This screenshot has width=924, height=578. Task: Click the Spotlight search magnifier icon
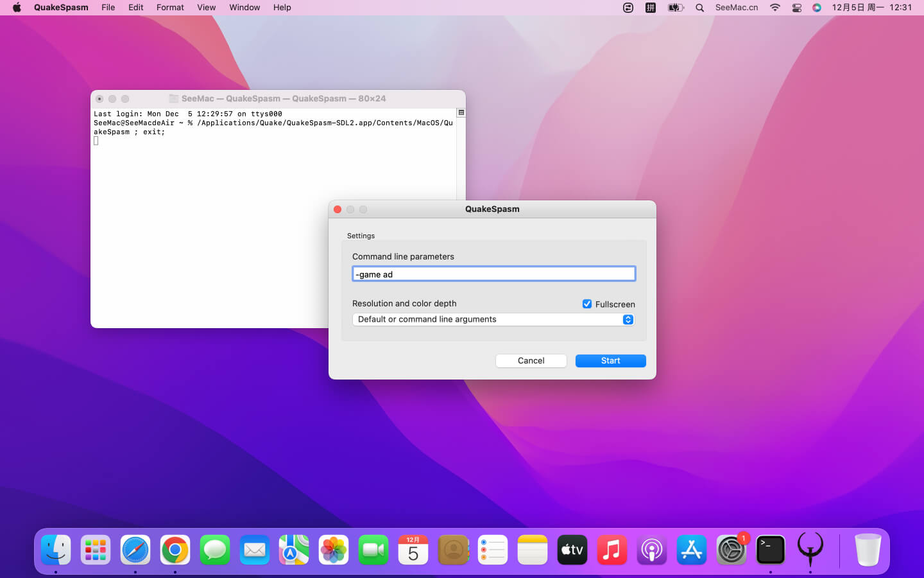pyautogui.click(x=699, y=8)
